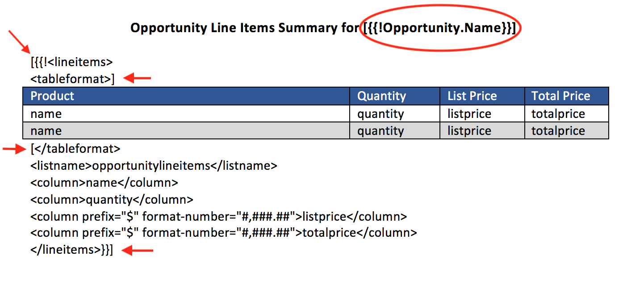
Task: Click the column quantity tag line
Action: [112, 200]
